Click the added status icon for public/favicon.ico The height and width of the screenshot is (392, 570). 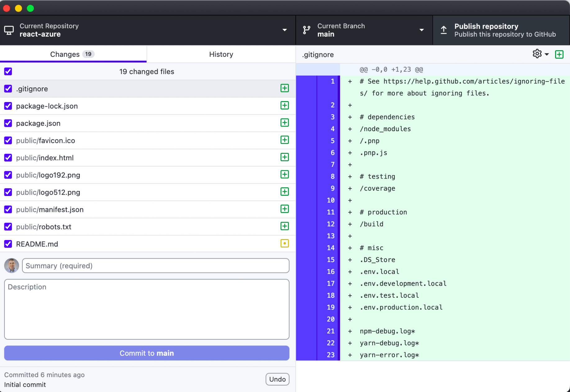coord(284,140)
